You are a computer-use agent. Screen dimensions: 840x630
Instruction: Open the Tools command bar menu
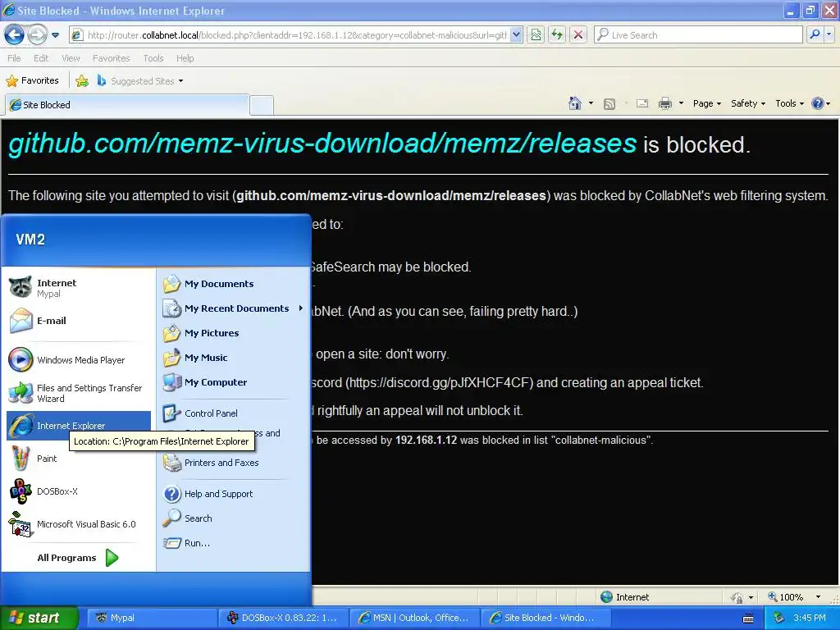click(x=789, y=103)
